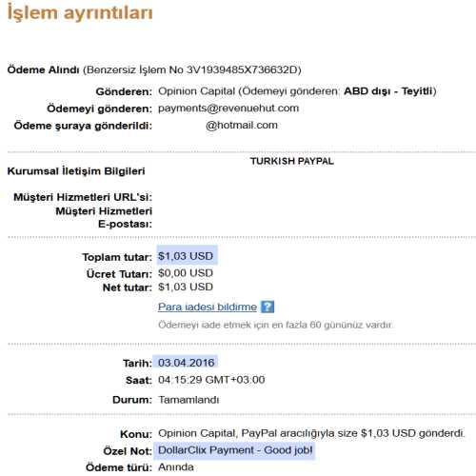The image size is (476, 476).
Task: Click the Net tutar $1,03 USD value
Action: pos(186,287)
